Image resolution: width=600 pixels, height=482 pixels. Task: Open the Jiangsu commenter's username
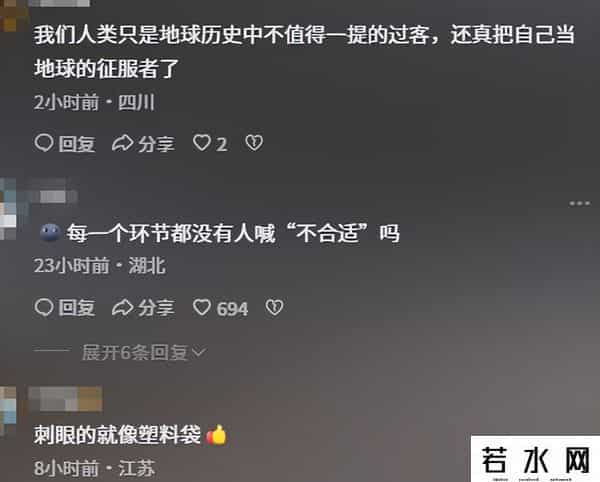(x=65, y=399)
